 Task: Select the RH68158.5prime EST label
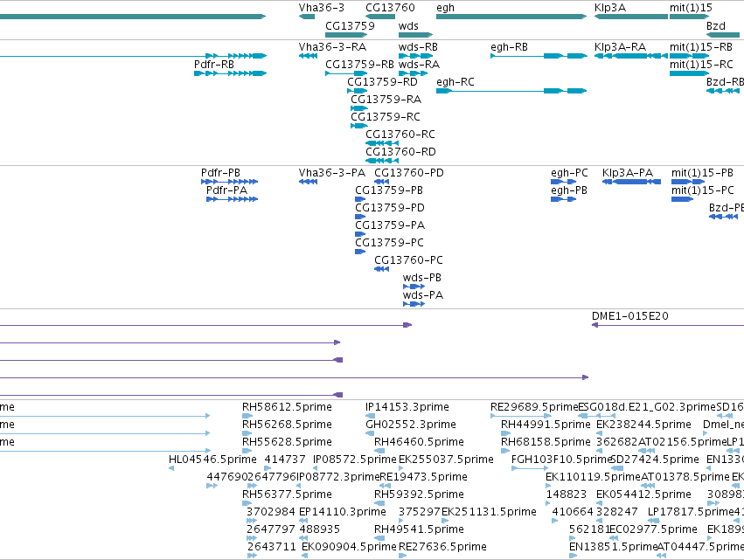[x=546, y=442]
